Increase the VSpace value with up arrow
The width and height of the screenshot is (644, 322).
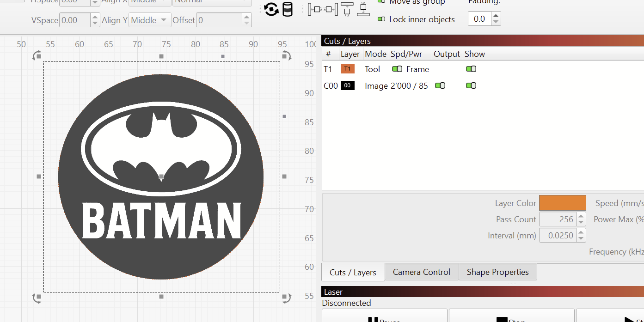(95, 18)
